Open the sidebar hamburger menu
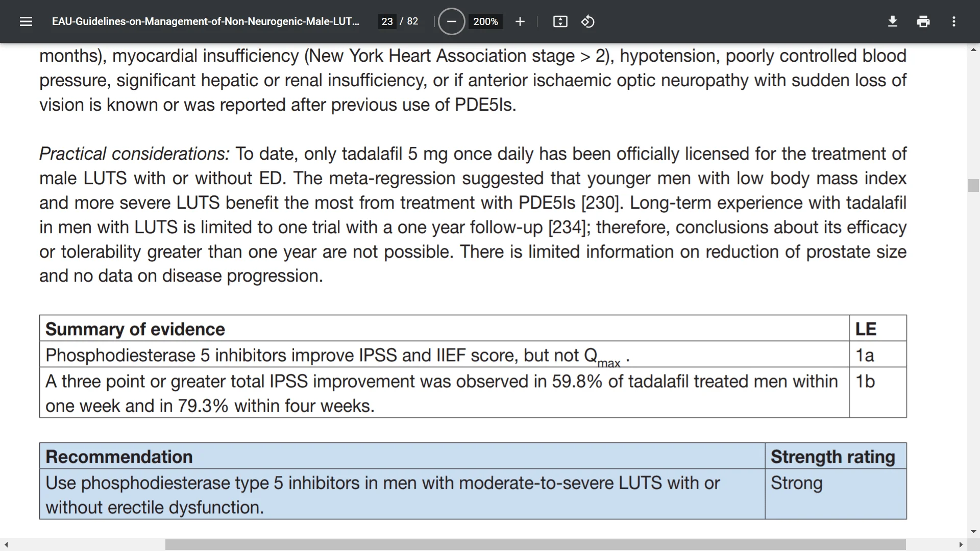 pyautogui.click(x=26, y=21)
